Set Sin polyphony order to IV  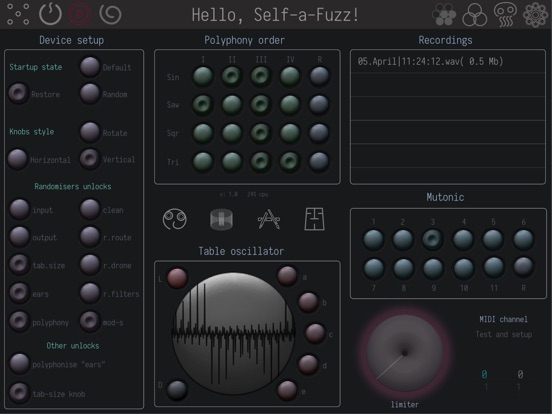click(290, 76)
